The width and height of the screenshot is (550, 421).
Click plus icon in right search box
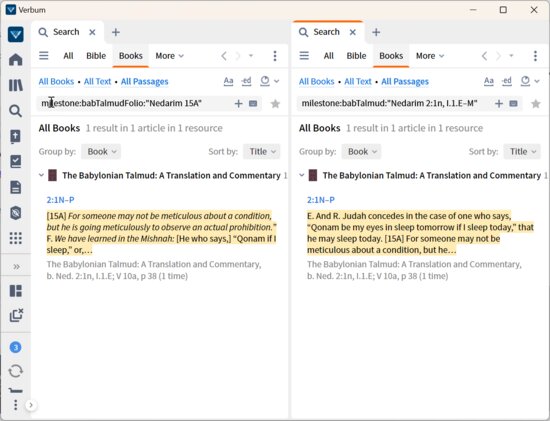tap(499, 103)
